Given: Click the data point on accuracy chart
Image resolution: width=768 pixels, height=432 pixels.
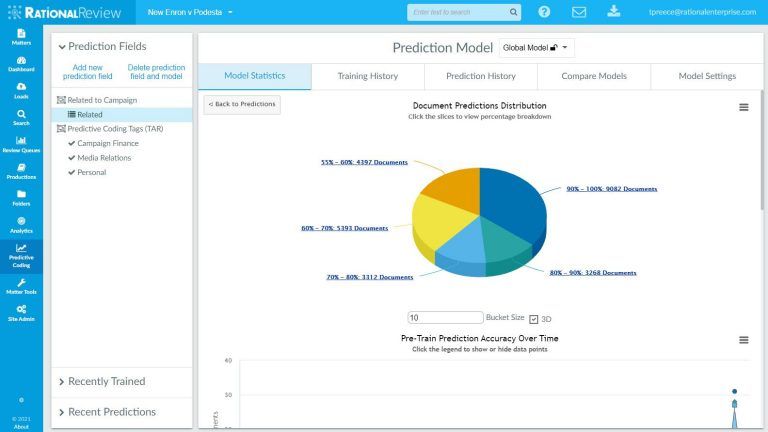Looking at the screenshot, I should point(734,391).
